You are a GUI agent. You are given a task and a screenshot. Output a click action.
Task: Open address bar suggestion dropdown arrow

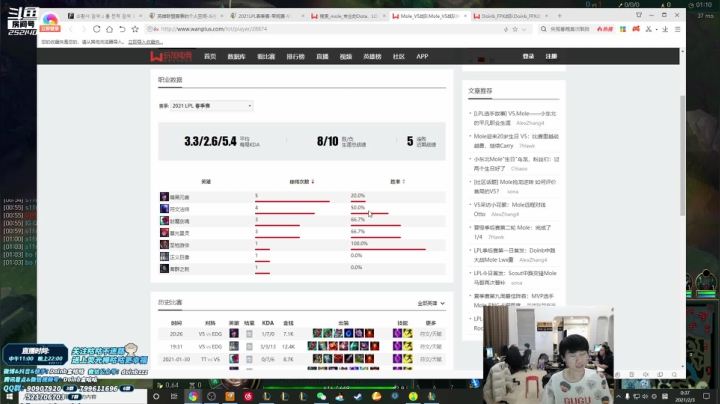pyautogui.click(x=524, y=29)
